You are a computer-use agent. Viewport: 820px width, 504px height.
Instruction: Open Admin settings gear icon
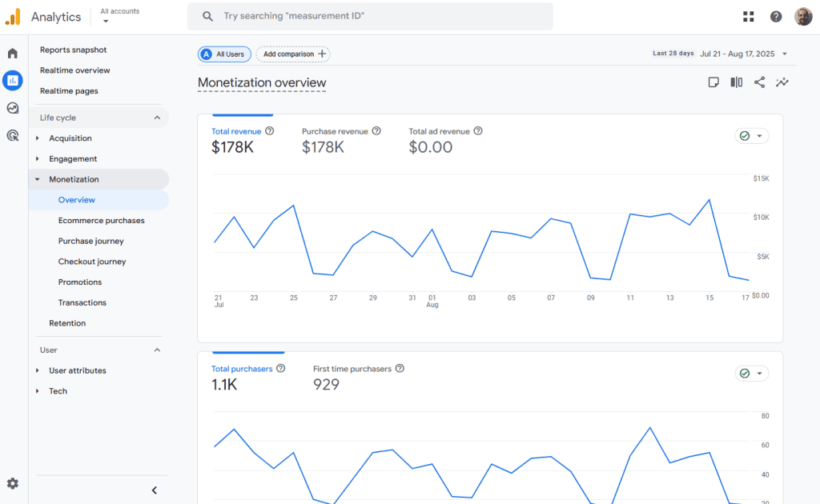coord(12,483)
